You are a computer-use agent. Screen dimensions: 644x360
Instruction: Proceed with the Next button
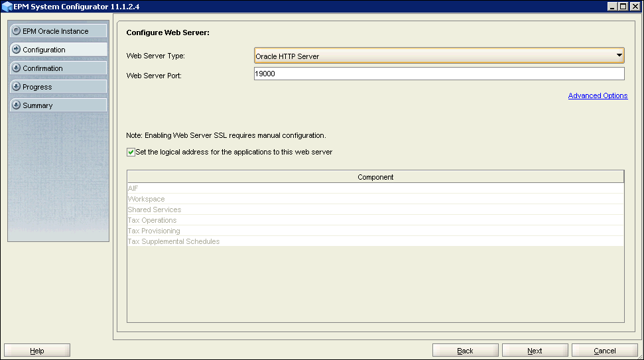tap(535, 351)
